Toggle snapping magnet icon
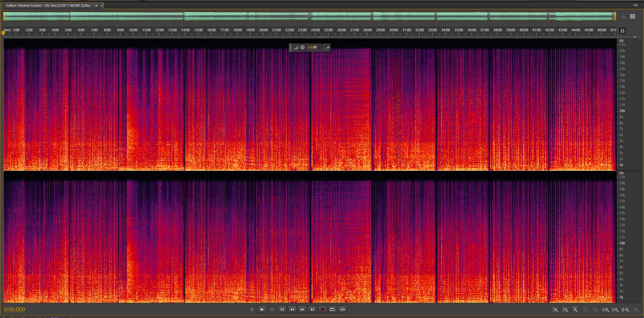 coord(622,31)
